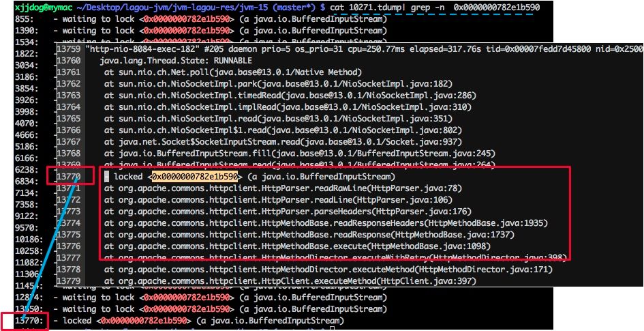The height and width of the screenshot is (331, 644).
Task: Click line number 13759 in gutter
Action: (x=69, y=48)
